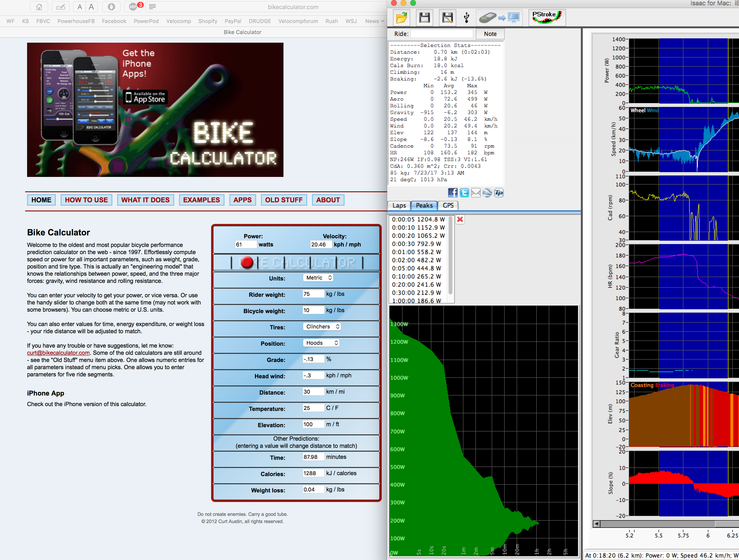Screen dimensions: 739x560
Task: Click the Distance input field
Action: click(313, 391)
